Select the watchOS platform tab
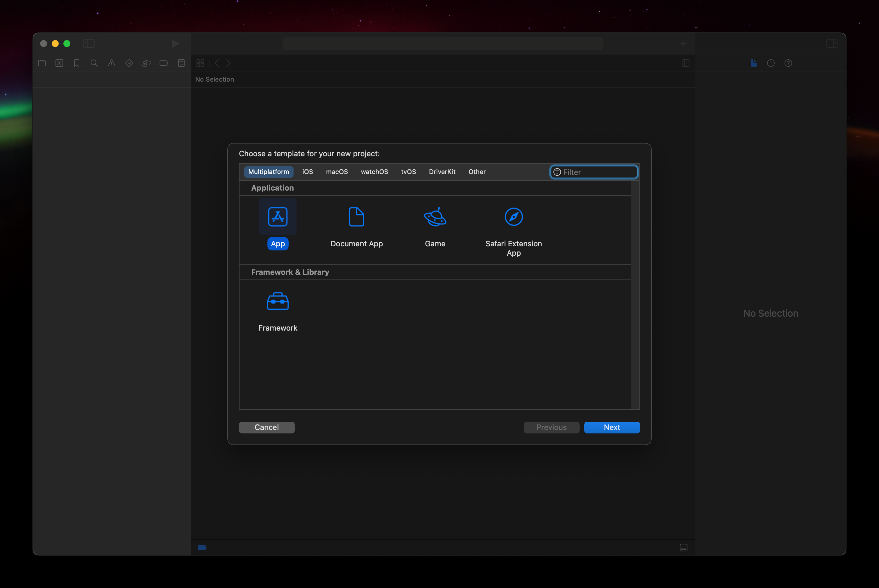This screenshot has width=879, height=588. 374,171
